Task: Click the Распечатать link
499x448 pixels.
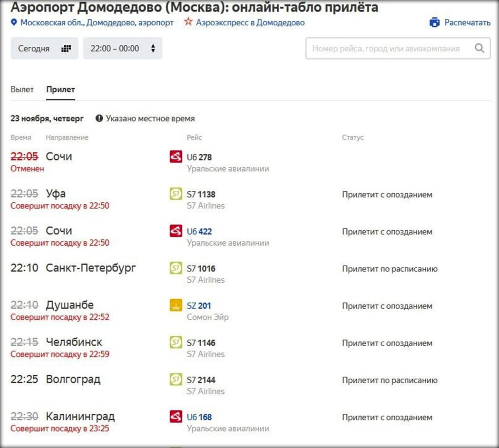Action: click(x=467, y=22)
